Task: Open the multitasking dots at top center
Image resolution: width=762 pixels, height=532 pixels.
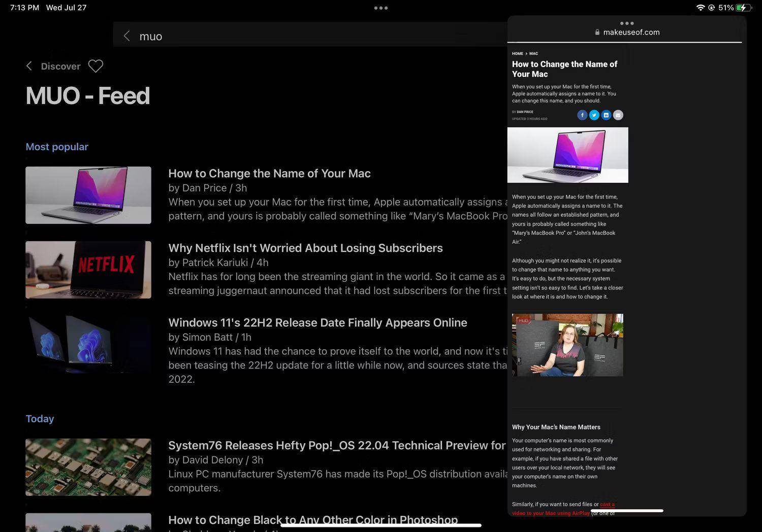Action: [380, 8]
